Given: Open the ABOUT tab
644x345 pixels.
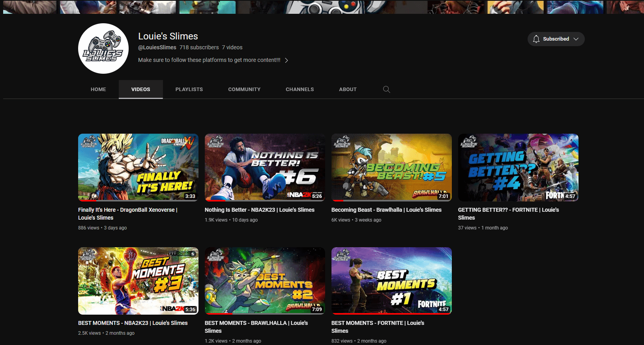Looking at the screenshot, I should 348,90.
